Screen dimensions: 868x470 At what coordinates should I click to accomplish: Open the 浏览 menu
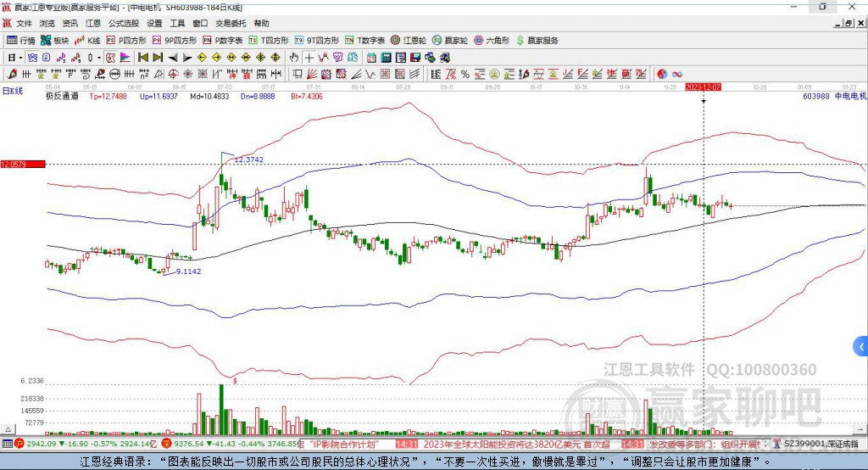(x=47, y=23)
